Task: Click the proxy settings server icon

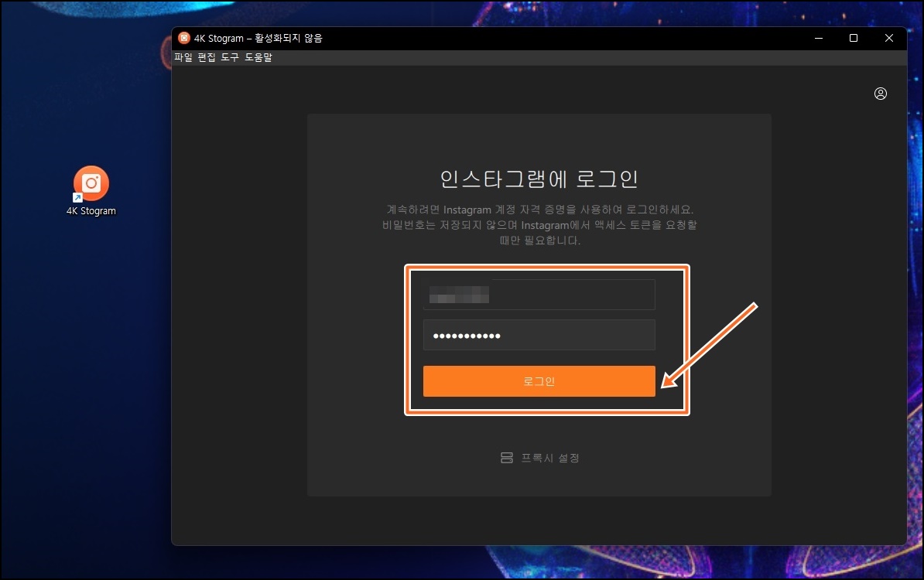Action: [x=507, y=458]
